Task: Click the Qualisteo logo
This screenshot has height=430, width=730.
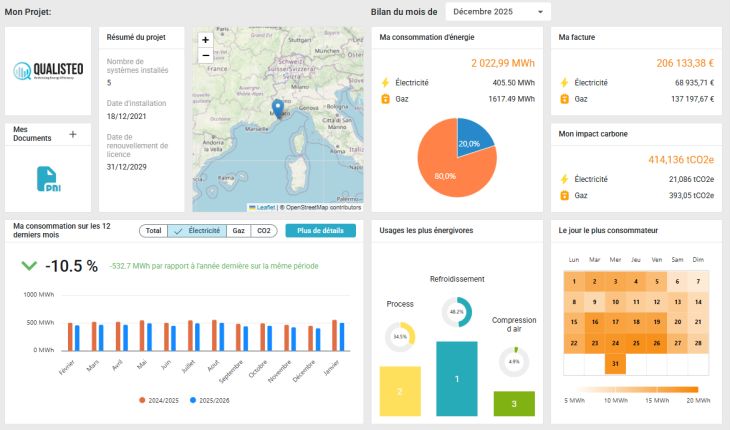Action: pyautogui.click(x=48, y=71)
